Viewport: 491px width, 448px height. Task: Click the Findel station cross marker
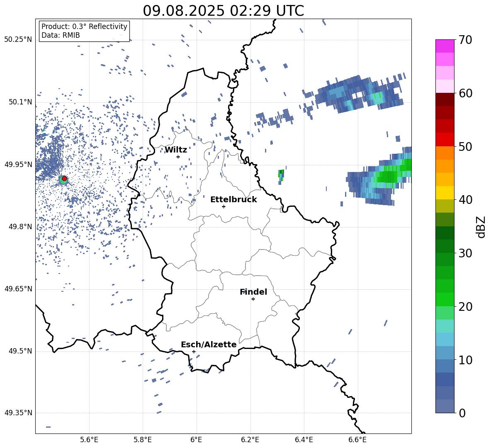click(x=253, y=299)
